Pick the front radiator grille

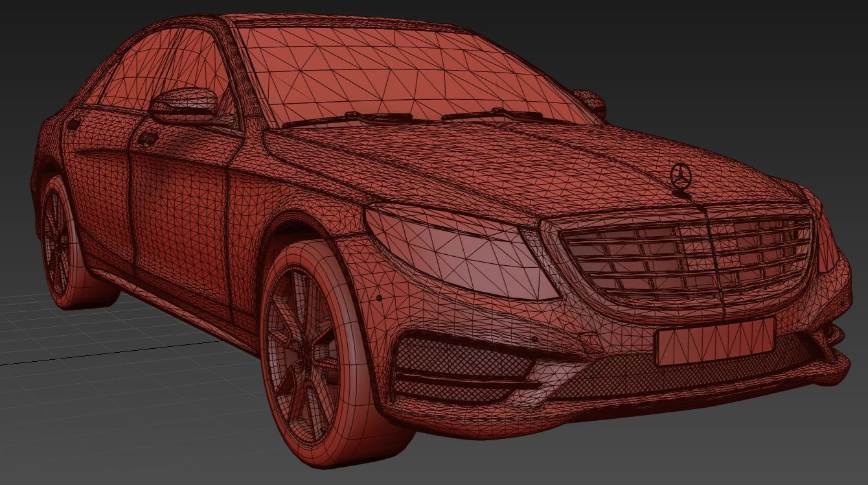tap(687, 256)
